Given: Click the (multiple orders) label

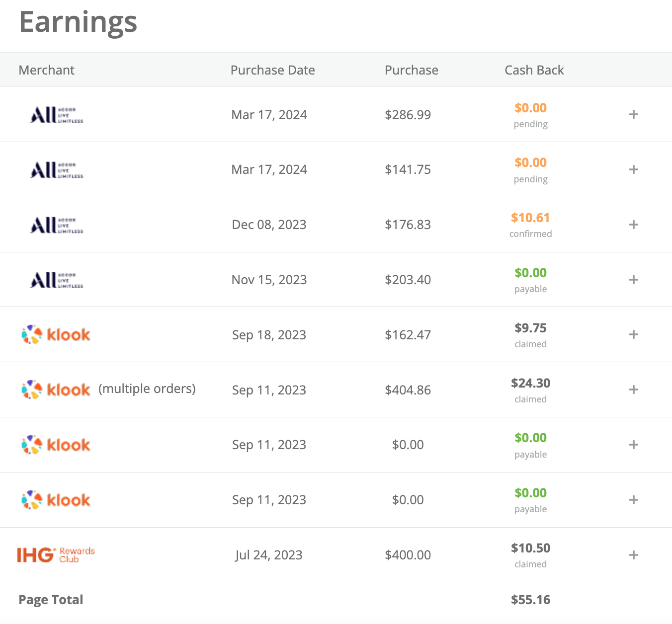Looking at the screenshot, I should click(147, 389).
